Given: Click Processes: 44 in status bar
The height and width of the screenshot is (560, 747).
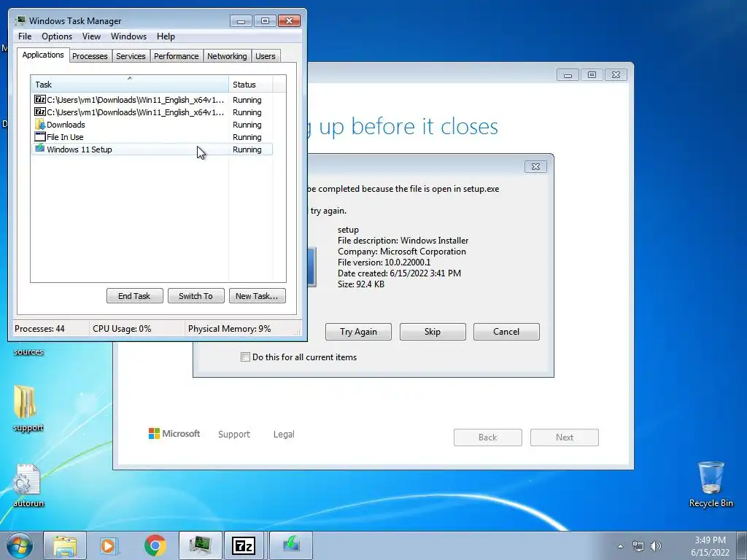Looking at the screenshot, I should (39, 329).
